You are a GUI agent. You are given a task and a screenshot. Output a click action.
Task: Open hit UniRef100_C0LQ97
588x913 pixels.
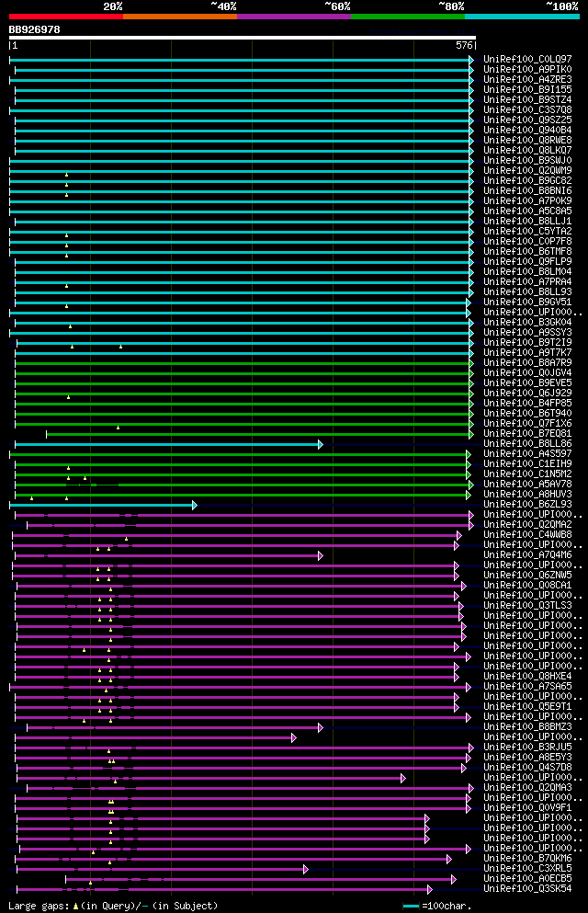(x=527, y=60)
